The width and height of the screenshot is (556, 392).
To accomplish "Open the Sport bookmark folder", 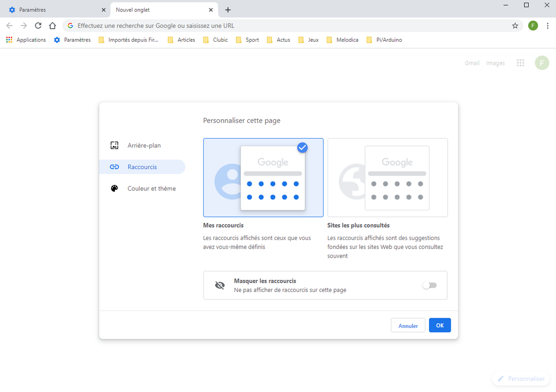I will [247, 40].
